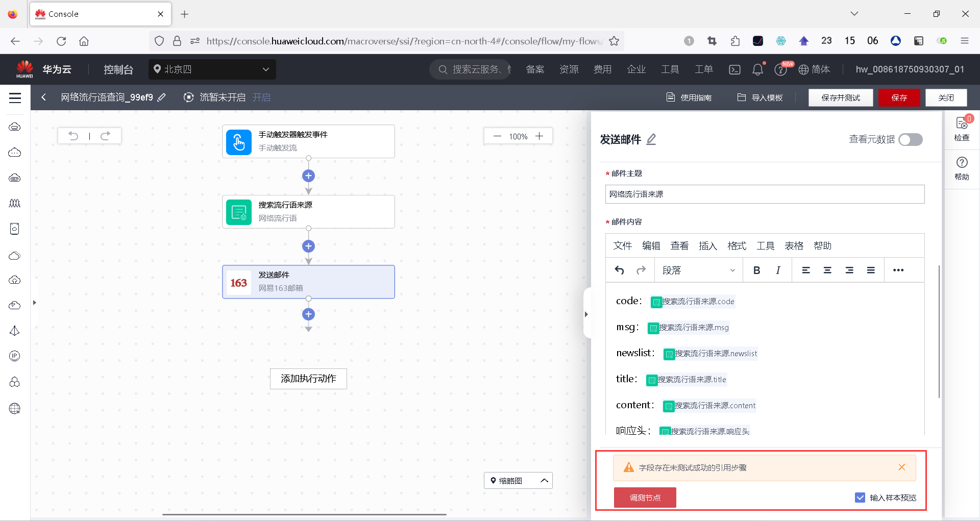Select the manual trigger node icon
The width and height of the screenshot is (980, 521).
(239, 142)
